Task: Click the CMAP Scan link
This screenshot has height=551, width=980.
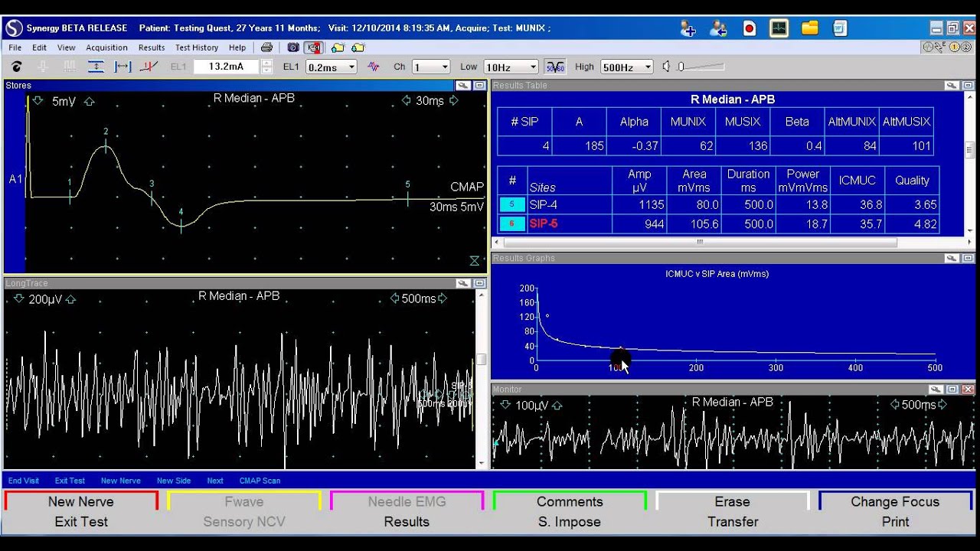Action: pos(260,481)
